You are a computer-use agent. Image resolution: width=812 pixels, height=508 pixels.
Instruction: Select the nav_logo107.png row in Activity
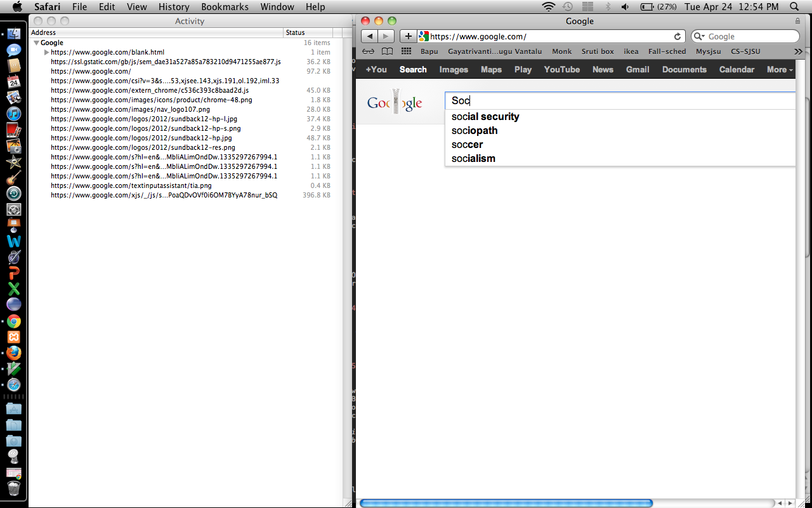point(186,109)
